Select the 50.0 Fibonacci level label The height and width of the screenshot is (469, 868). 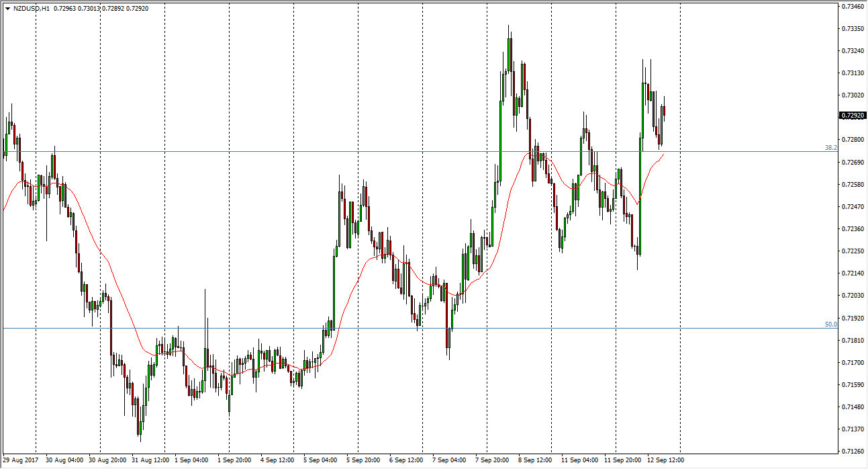pyautogui.click(x=830, y=325)
